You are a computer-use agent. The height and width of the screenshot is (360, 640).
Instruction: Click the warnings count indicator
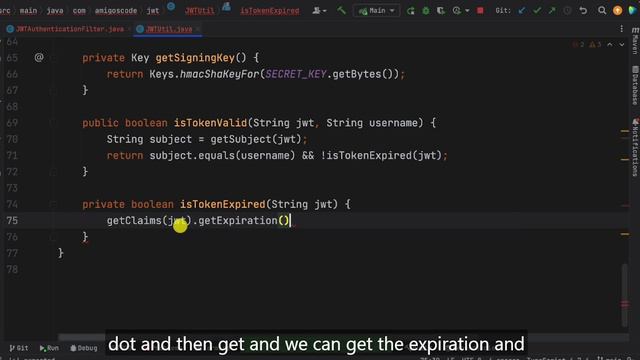(595, 44)
